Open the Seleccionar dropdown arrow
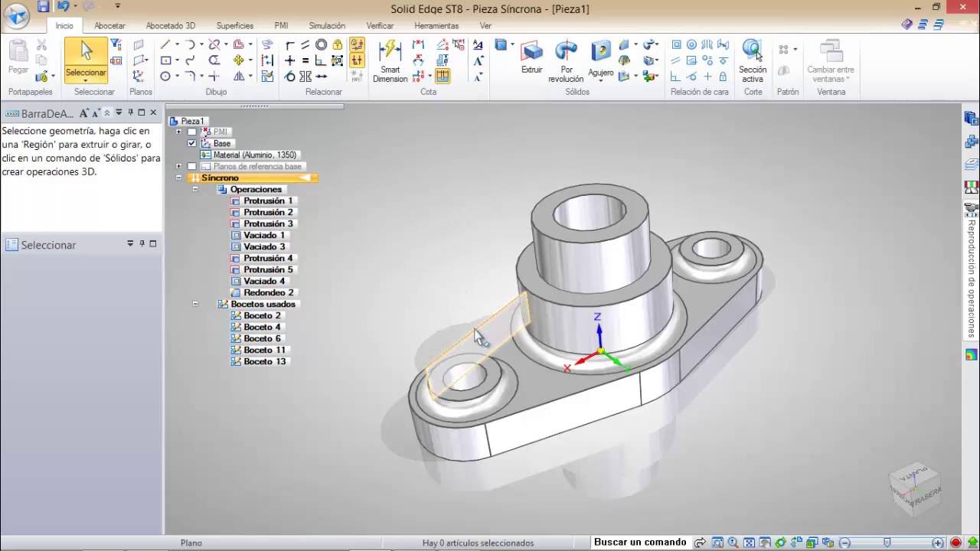Image resolution: width=980 pixels, height=551 pixels. point(85,80)
